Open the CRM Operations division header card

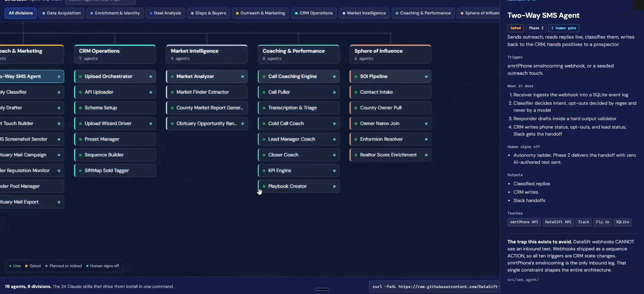coord(115,54)
